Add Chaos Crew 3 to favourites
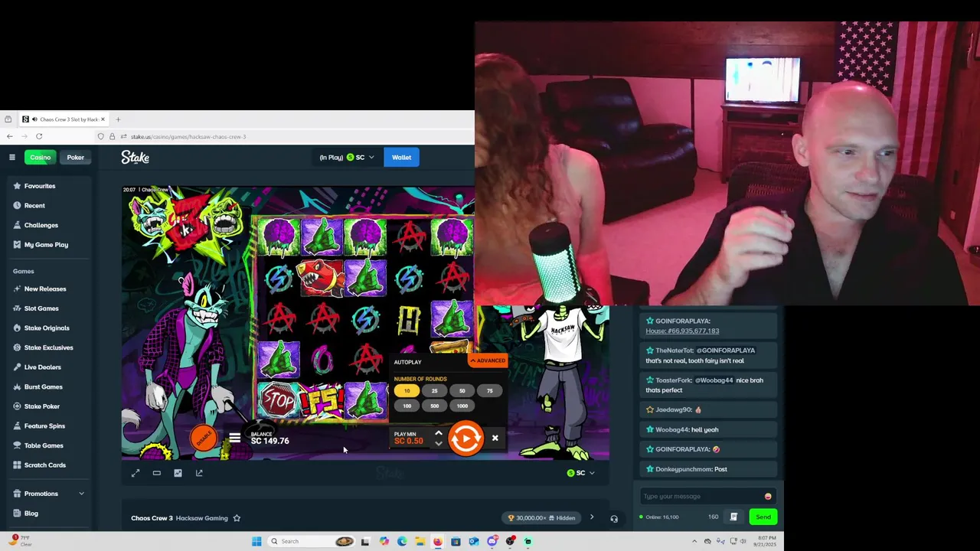This screenshot has height=551, width=980. [237, 519]
